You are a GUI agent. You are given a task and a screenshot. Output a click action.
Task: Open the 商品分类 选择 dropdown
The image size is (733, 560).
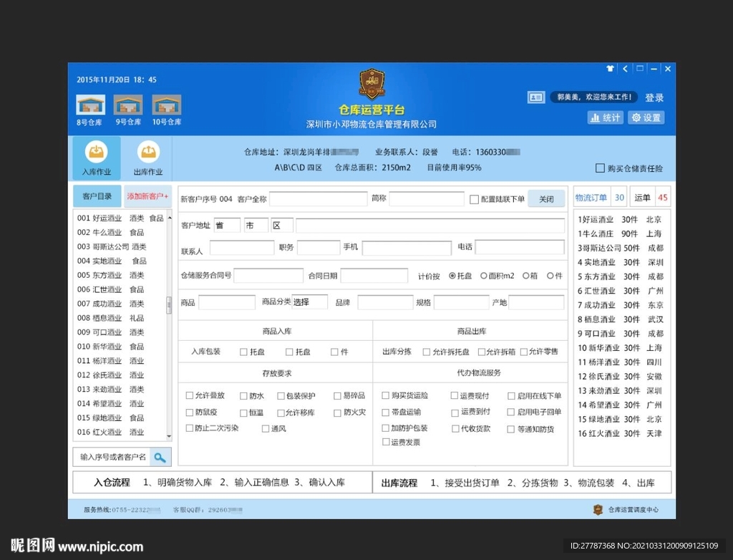tap(310, 301)
